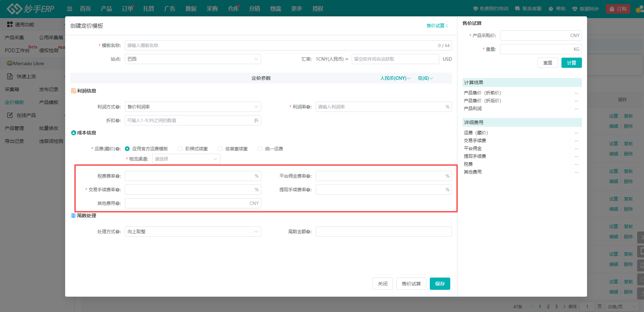The image size is (644, 312).
Task: Open the 站点 dropdown showing 巴西
Action: coord(193,59)
